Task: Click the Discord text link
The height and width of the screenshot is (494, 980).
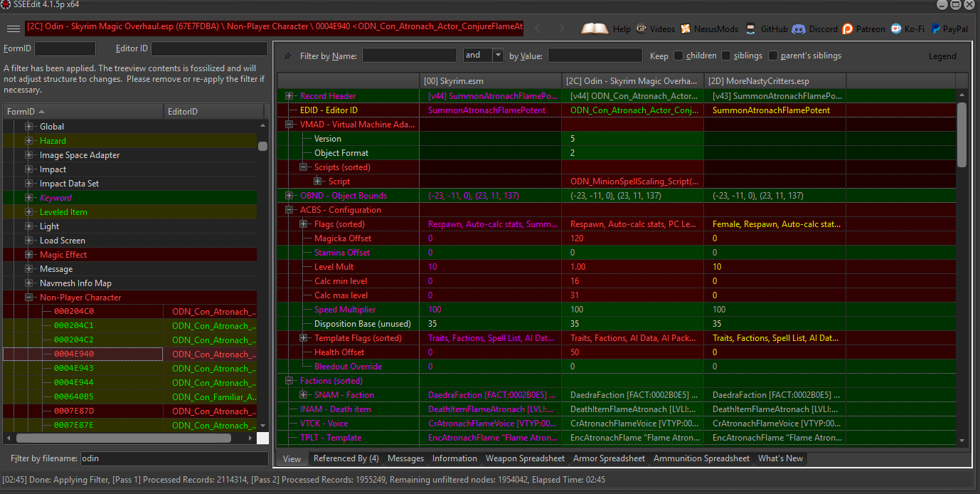Action: tap(823, 29)
